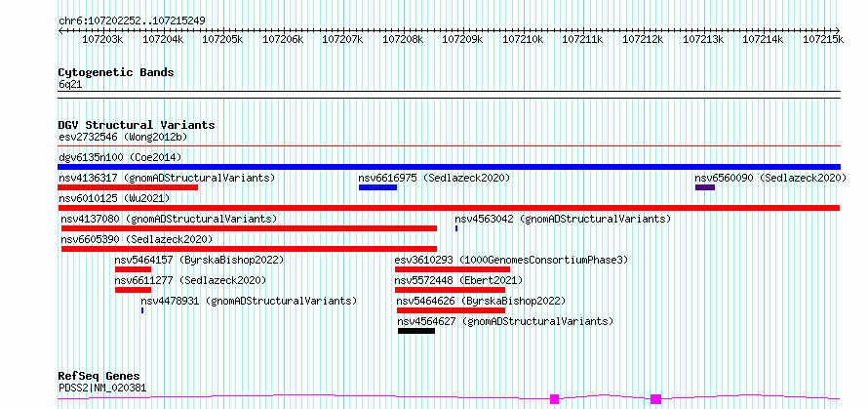This screenshot has width=868, height=409.
Task: Click the black bar under nsv4564627
Action: pyautogui.click(x=416, y=331)
